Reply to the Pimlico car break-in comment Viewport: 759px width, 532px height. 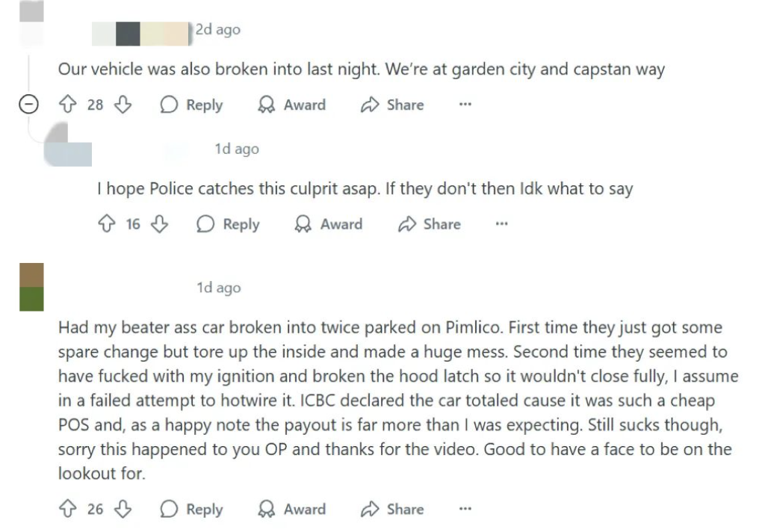[x=192, y=509]
